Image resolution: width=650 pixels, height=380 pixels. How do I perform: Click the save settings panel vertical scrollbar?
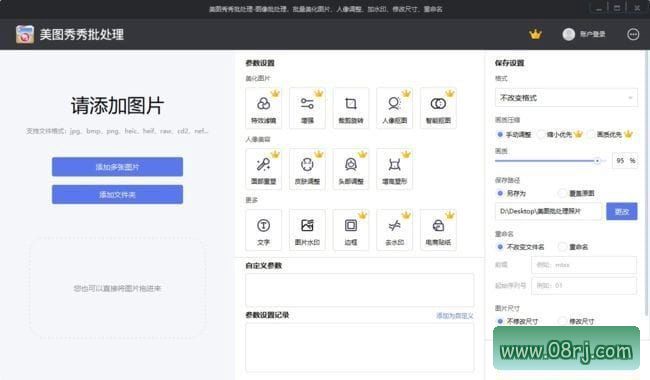(x=646, y=184)
